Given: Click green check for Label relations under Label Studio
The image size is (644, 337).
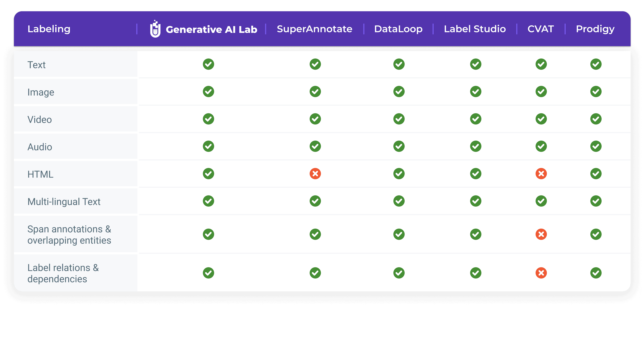Looking at the screenshot, I should [x=476, y=273].
